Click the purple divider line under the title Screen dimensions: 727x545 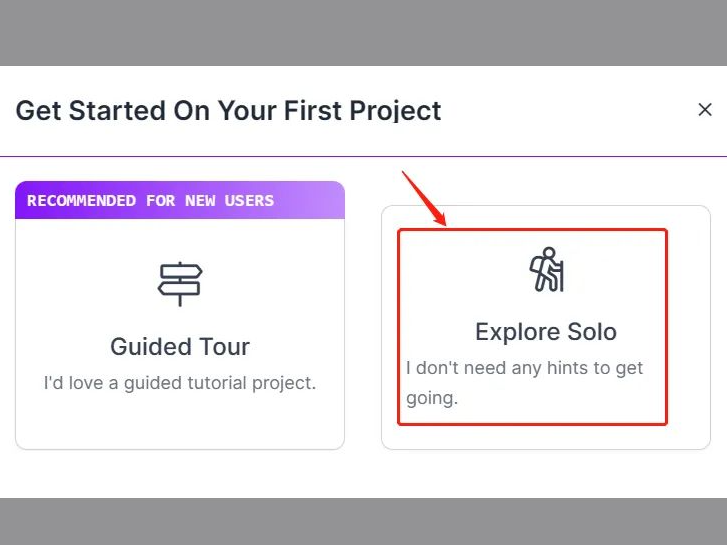(363, 157)
